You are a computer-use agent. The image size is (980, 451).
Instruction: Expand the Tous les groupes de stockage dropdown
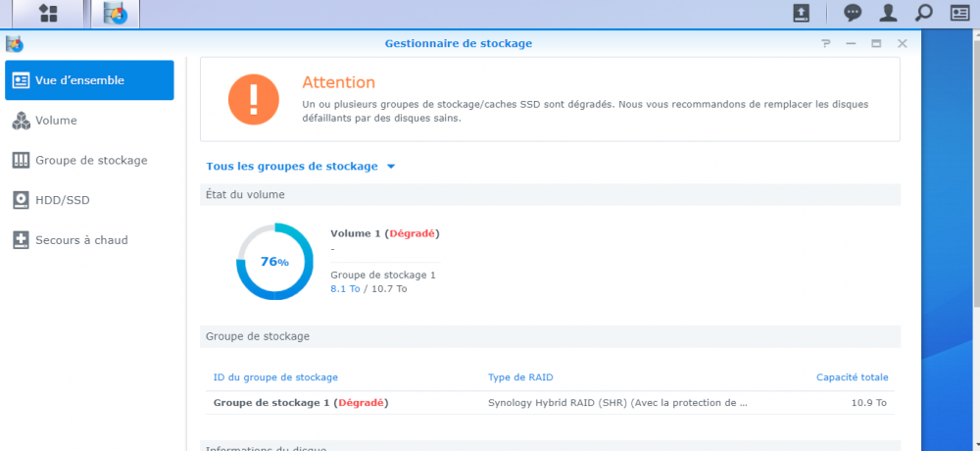tap(301, 167)
